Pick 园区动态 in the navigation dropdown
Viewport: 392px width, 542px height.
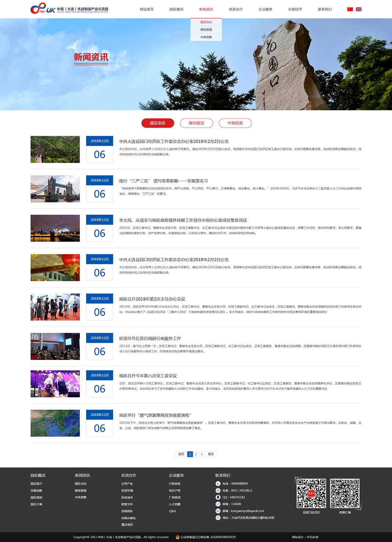[x=206, y=22]
